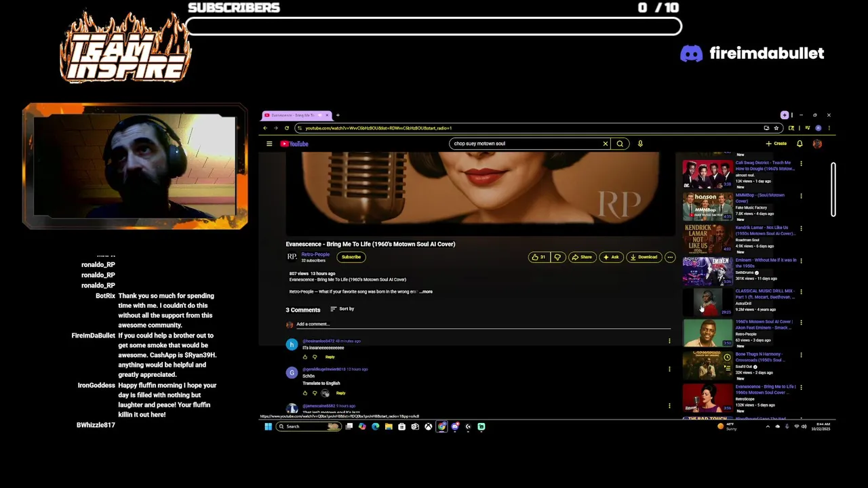Screen dimensions: 868x488
Task: Open options for Classical Music Drill Mix
Action: (801, 292)
